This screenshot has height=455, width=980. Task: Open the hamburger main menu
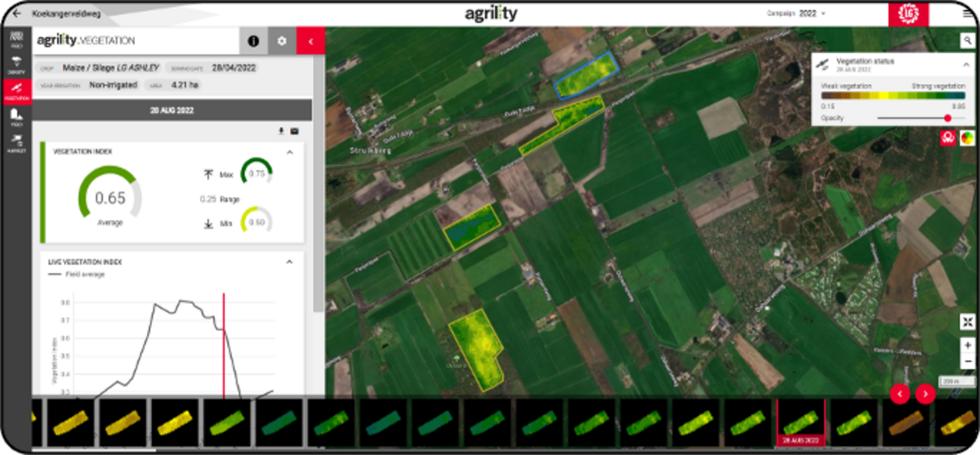pos(968,13)
